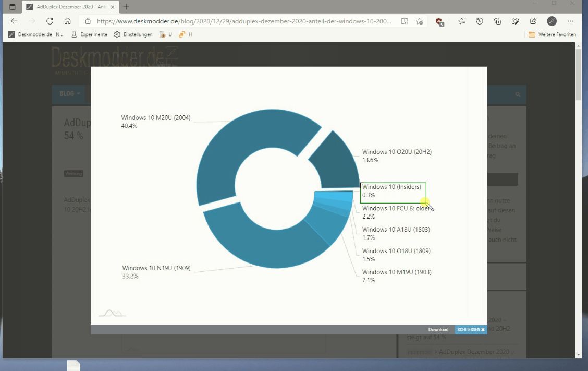The image size is (588, 371).
Task: Open the Favorites list panel
Action: coord(462,21)
